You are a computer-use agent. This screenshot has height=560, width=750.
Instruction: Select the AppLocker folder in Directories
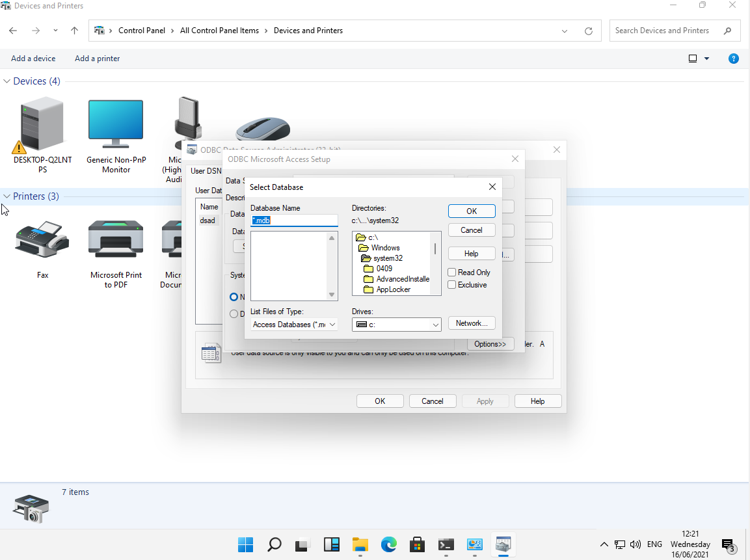(x=387, y=289)
